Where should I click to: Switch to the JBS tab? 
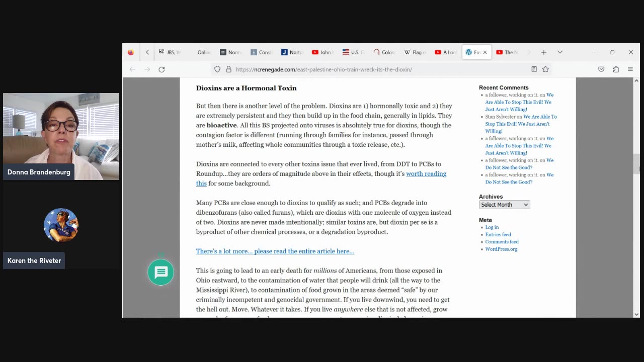tap(170, 52)
